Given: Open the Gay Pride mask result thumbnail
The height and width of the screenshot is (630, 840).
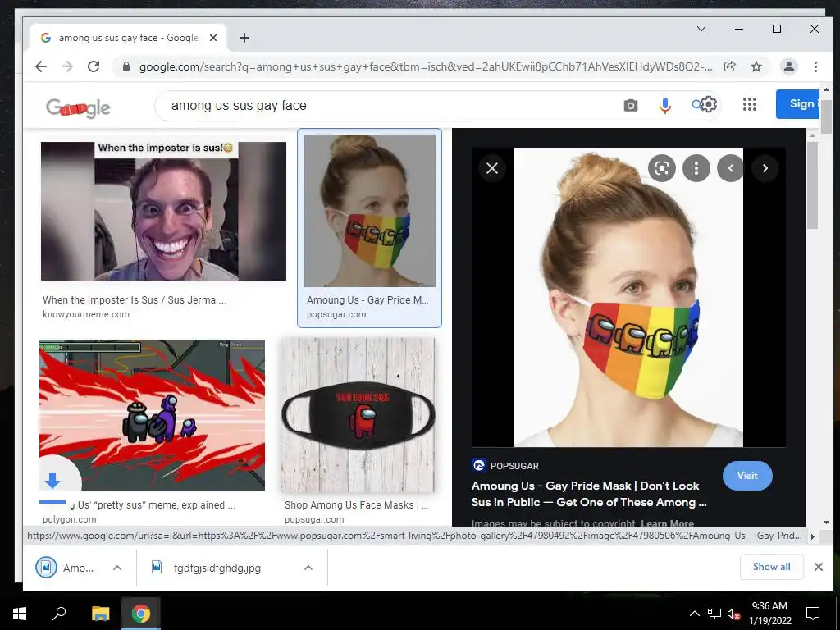Looking at the screenshot, I should pyautogui.click(x=370, y=211).
